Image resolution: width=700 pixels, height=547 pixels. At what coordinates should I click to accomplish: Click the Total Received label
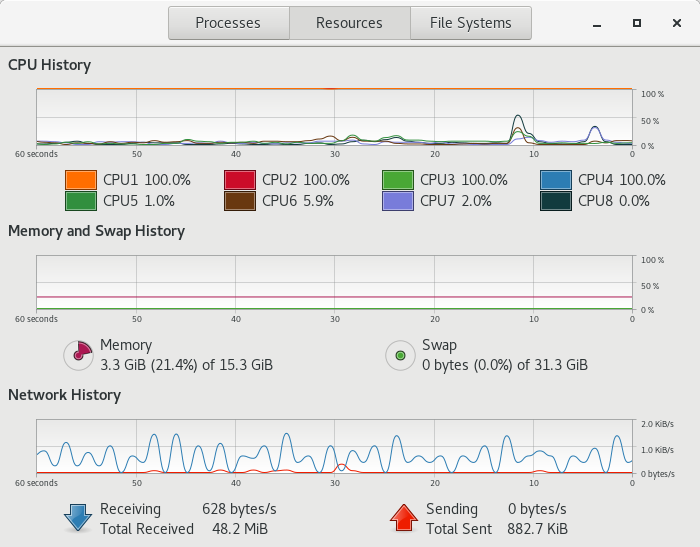(147, 529)
